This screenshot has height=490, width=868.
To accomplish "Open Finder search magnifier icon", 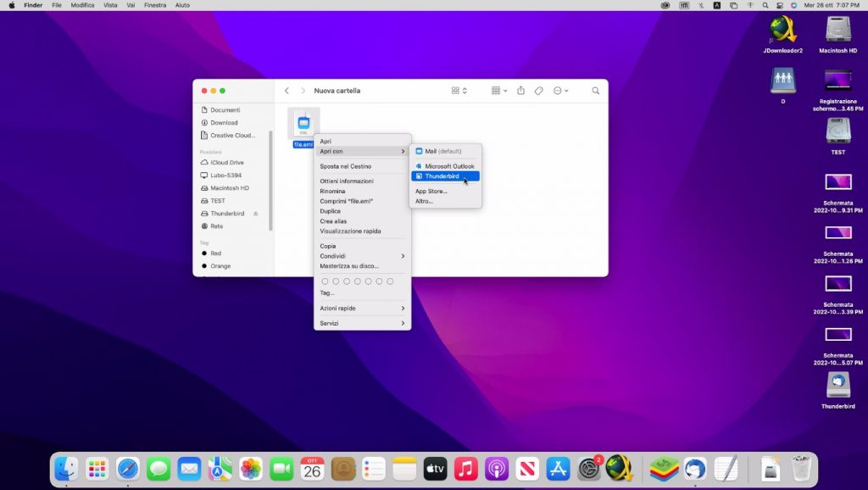I will pos(596,91).
